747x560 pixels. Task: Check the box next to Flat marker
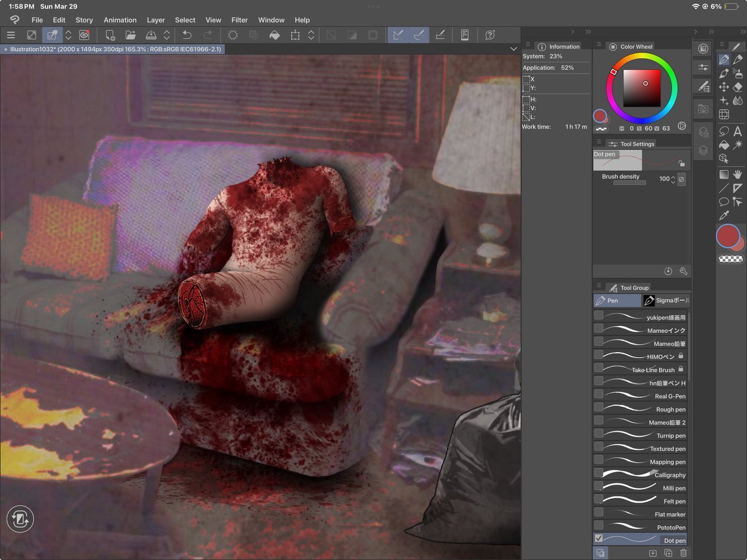point(599,512)
